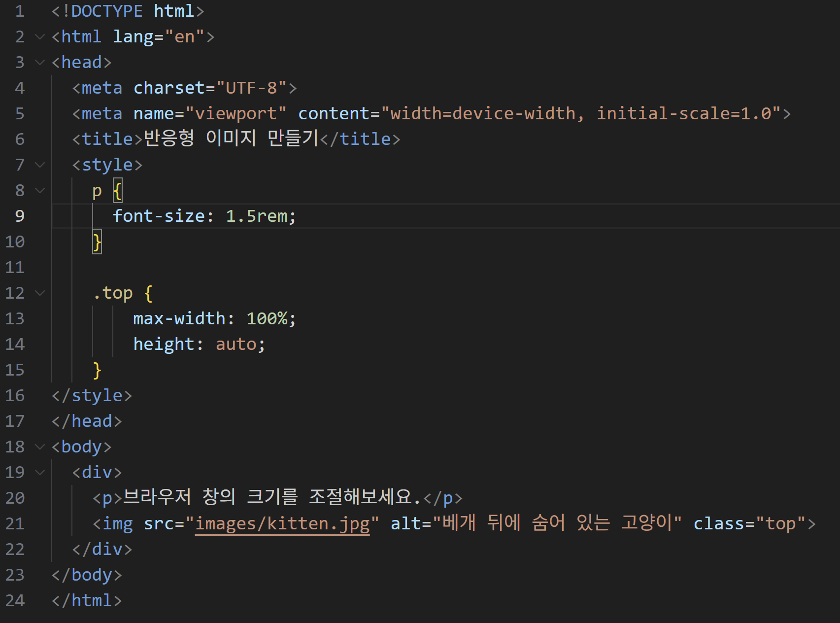
Task: Click the 1.5rem value
Action: 256,216
